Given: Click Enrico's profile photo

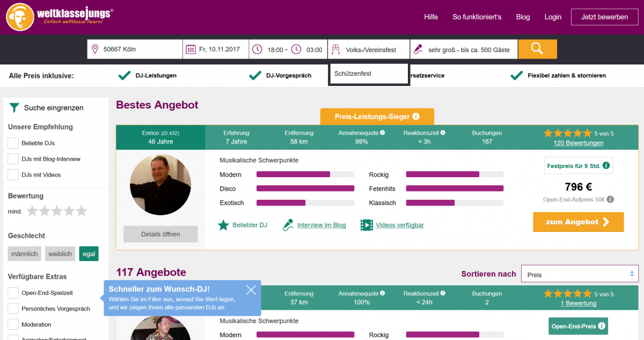Looking at the screenshot, I should click(x=160, y=186).
